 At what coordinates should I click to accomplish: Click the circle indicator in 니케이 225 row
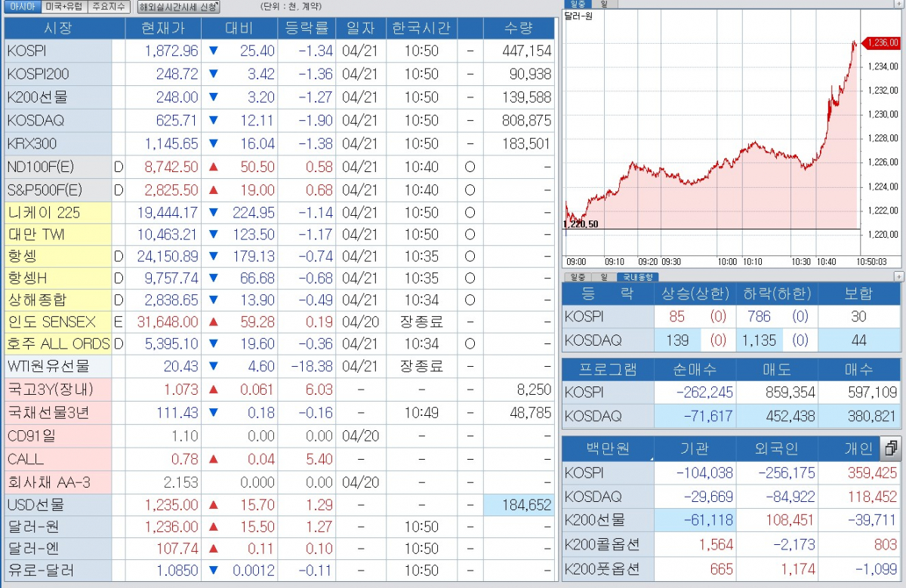point(470,213)
